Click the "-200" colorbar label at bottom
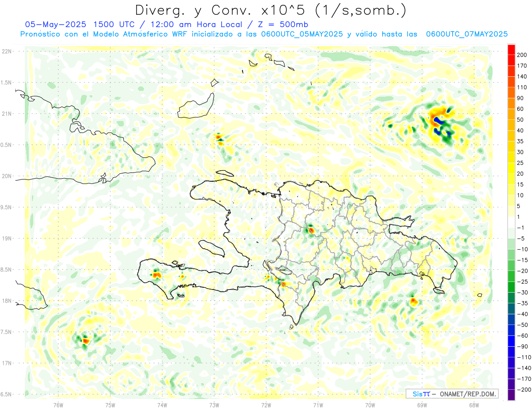Screen dimensions: 532x411 pyautogui.click(x=525, y=390)
